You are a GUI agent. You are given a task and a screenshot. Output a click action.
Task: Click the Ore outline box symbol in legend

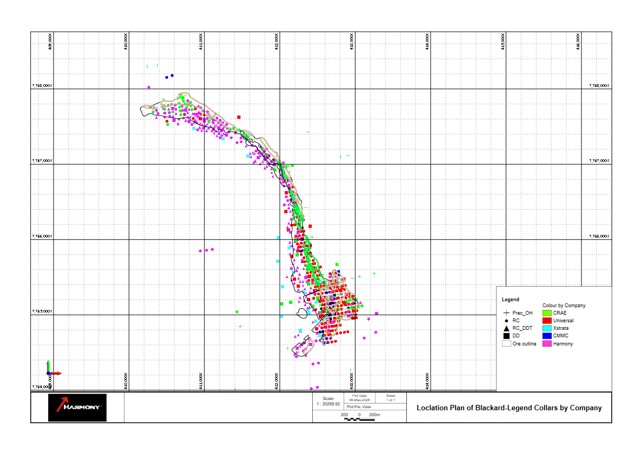coord(506,344)
